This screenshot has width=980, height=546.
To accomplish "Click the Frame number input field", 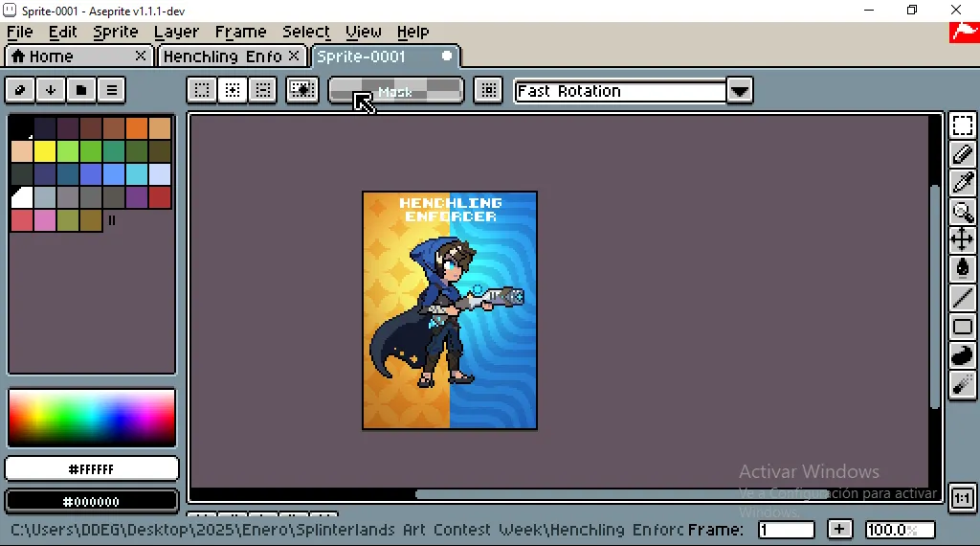I will (787, 530).
